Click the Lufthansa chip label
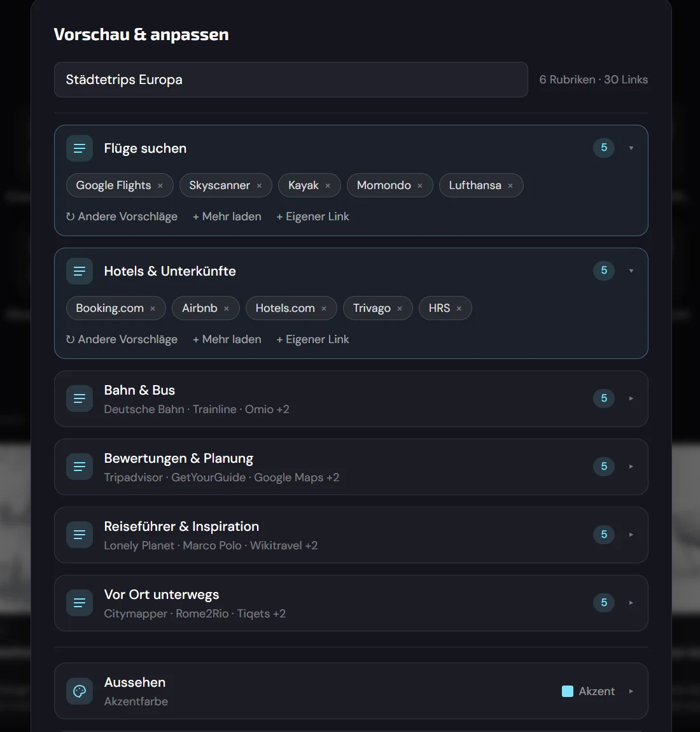700x732 pixels. tap(475, 186)
